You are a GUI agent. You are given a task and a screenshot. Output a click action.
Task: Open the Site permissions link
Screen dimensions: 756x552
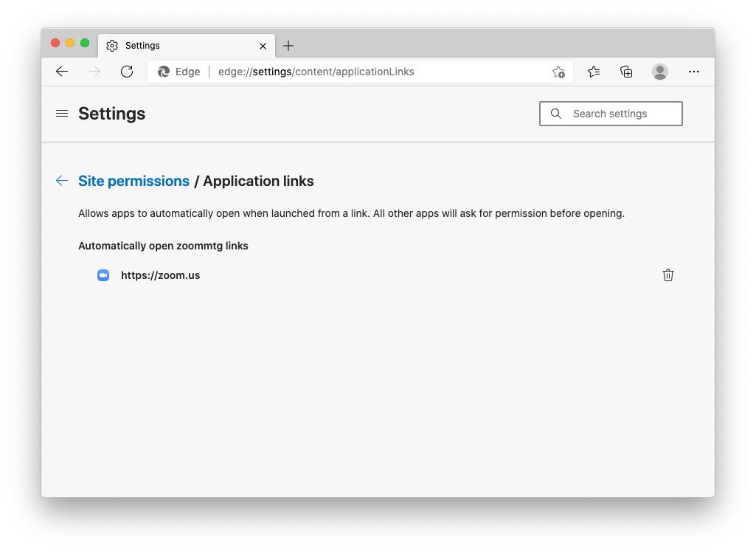pos(133,181)
